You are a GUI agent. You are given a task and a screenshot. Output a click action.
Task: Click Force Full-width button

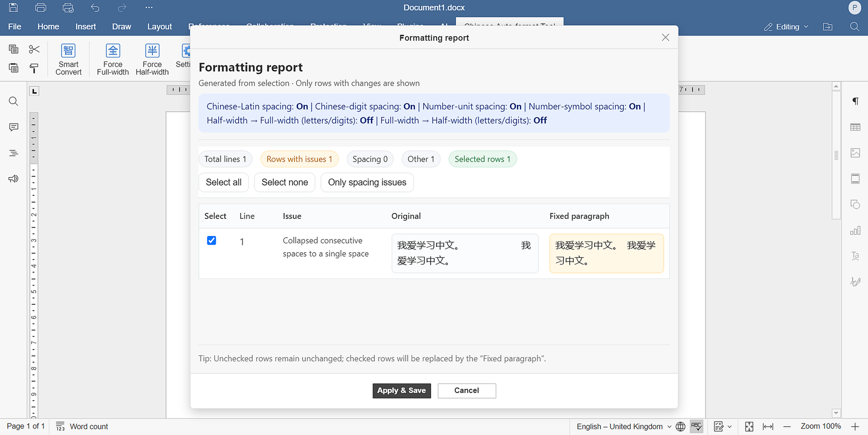tap(113, 59)
